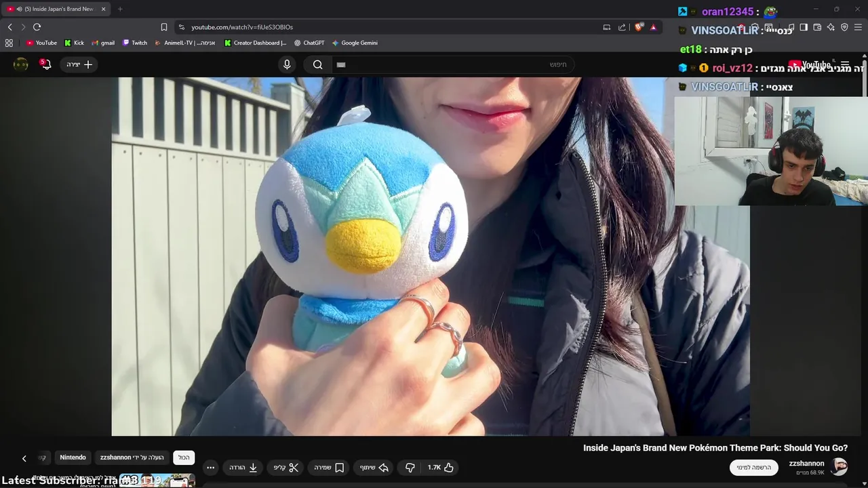Click the address bar URL
The image size is (868, 488).
(242, 27)
